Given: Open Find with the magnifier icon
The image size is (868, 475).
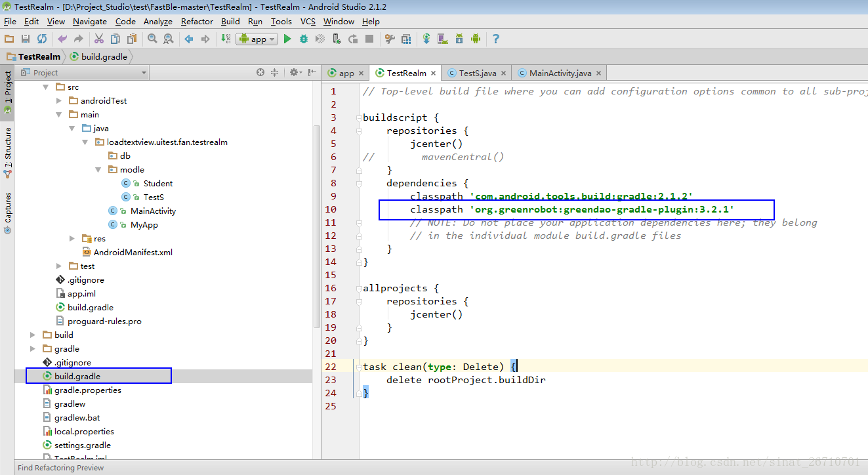Looking at the screenshot, I should [152, 39].
